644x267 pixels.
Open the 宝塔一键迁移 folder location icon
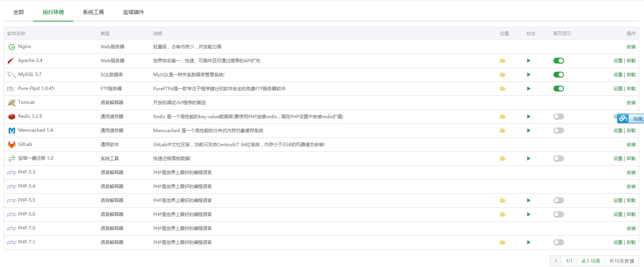coord(502,159)
